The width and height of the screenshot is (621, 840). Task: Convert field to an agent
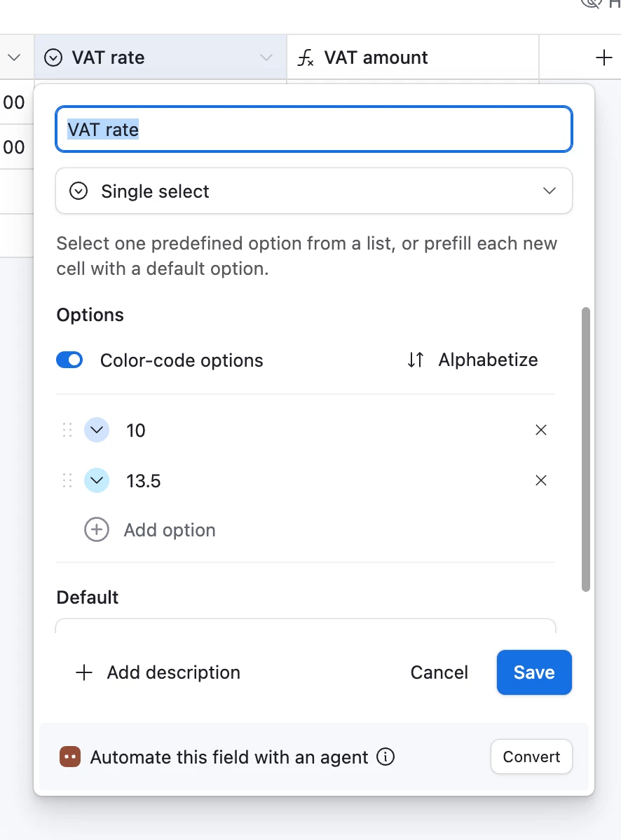[x=531, y=757]
